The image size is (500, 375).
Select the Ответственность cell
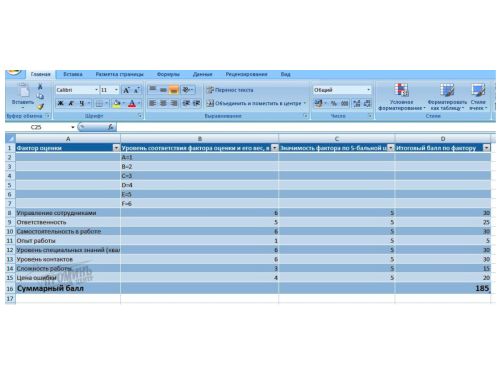pyautogui.click(x=68, y=222)
